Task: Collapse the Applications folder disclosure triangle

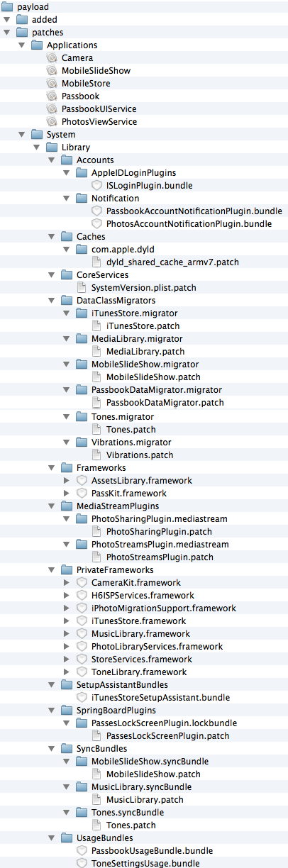Action: tap(21, 45)
